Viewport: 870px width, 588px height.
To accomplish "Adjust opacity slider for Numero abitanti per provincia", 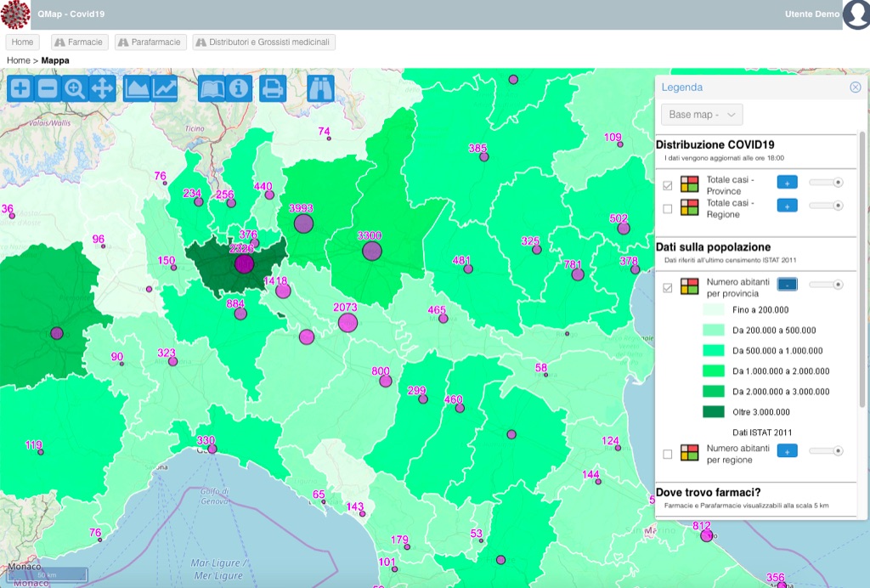I will 826,285.
